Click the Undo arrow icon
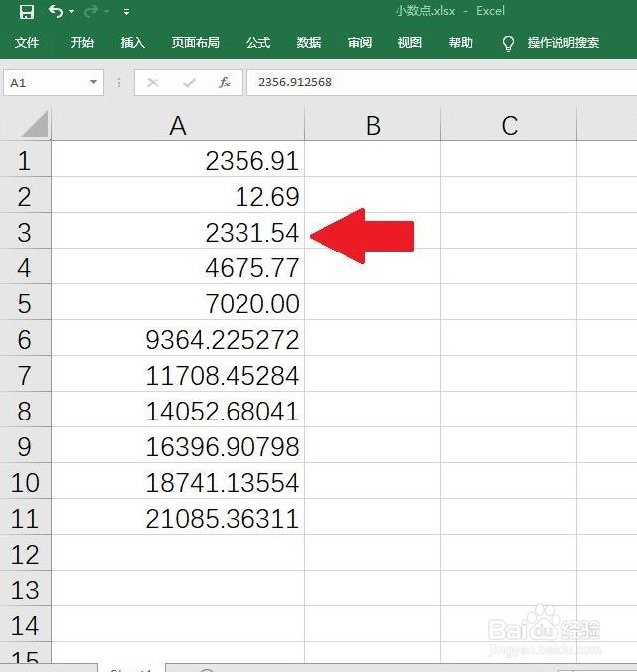Screen dimensions: 637x672 pos(56,11)
